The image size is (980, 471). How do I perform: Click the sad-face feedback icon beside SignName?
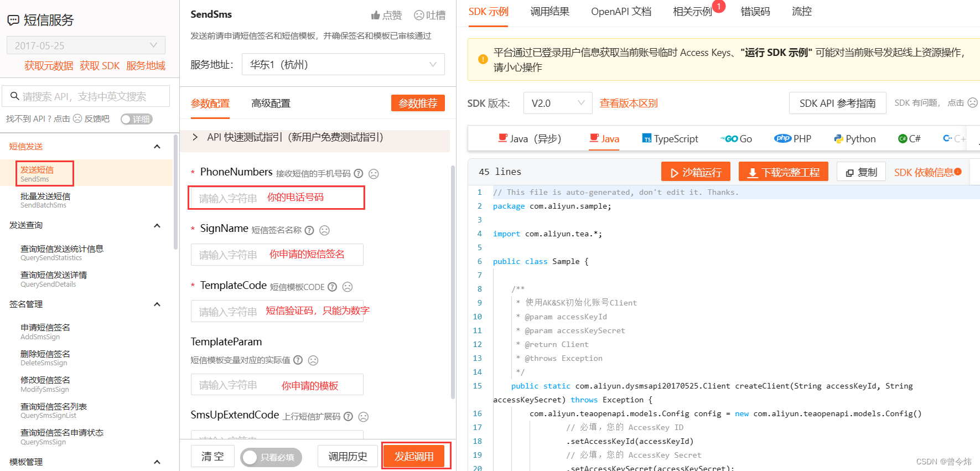coord(325,230)
